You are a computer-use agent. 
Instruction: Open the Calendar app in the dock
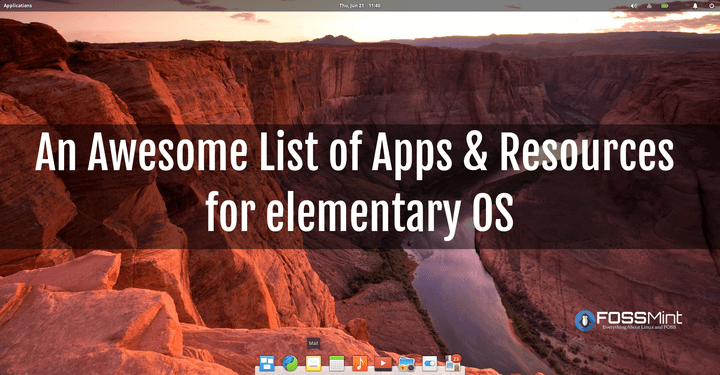pos(337,364)
